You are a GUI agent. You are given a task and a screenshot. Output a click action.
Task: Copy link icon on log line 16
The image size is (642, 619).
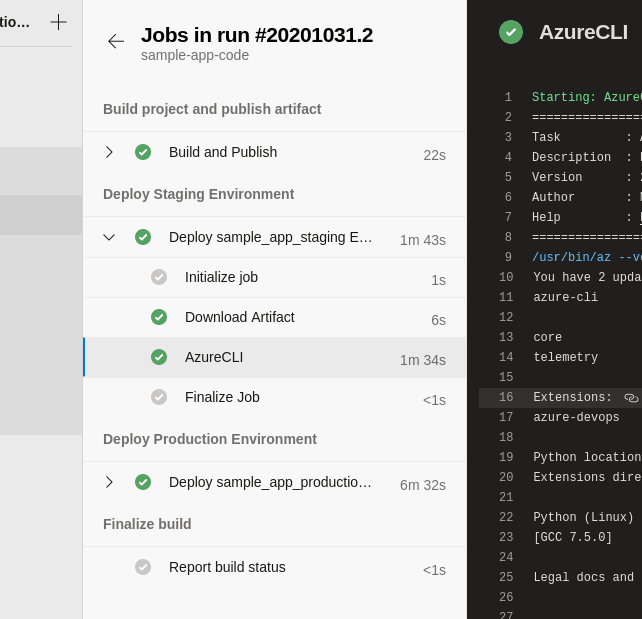[x=631, y=398]
